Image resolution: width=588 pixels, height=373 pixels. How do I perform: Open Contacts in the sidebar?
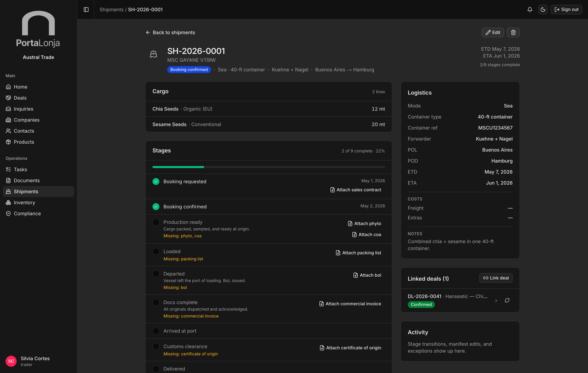point(38,131)
